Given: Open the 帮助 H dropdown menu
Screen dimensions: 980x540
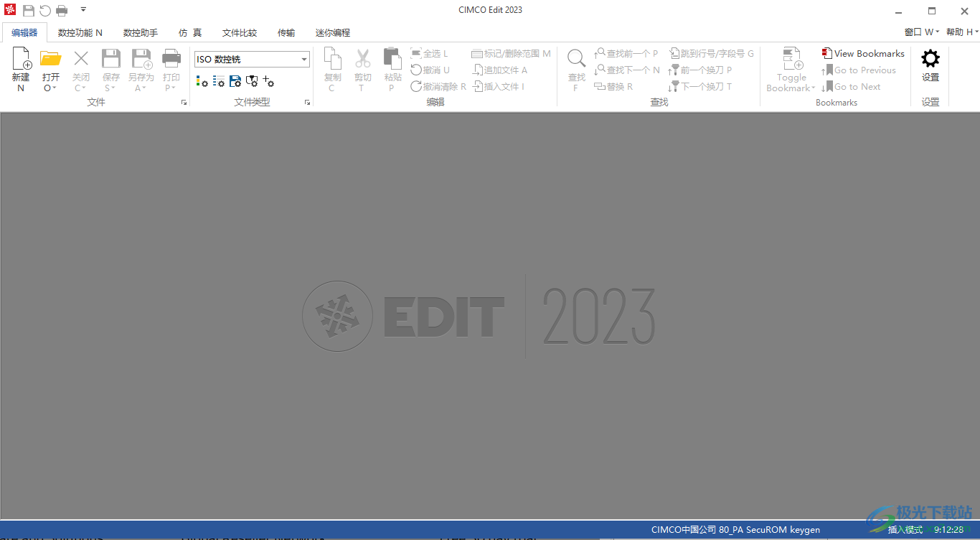Looking at the screenshot, I should click(x=963, y=32).
